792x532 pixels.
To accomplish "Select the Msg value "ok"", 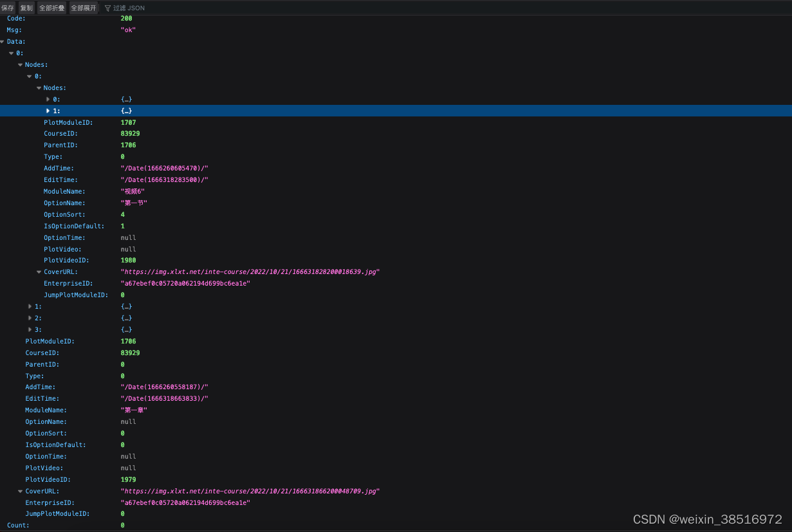I will 128,30.
